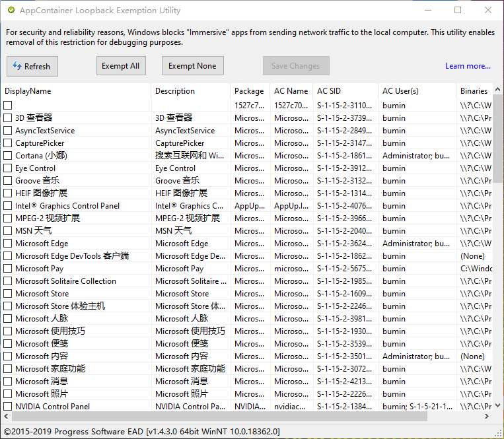This screenshot has height=439, width=504.
Task: Check the MPEG-2 视频扩展 checkbox
Action: click(x=8, y=218)
